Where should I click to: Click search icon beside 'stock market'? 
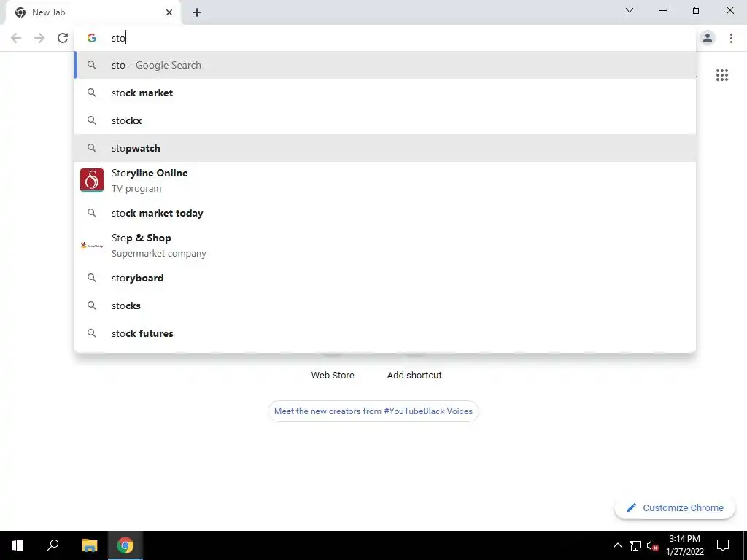(92, 93)
